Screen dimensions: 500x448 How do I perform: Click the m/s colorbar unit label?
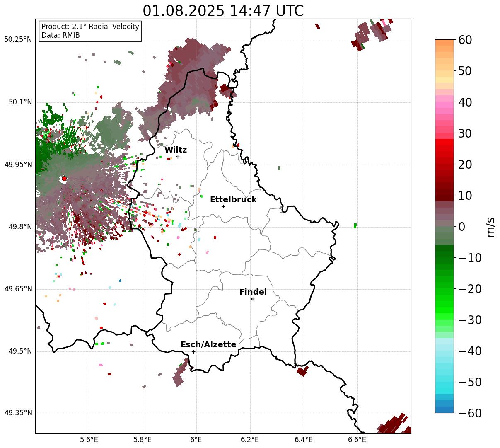[490, 226]
